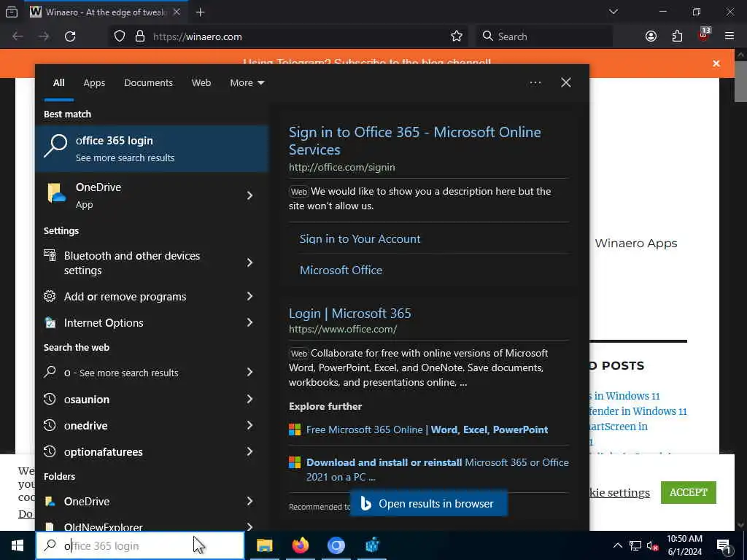This screenshot has height=560, width=747.
Task: Select the All search tab
Action: [x=58, y=83]
